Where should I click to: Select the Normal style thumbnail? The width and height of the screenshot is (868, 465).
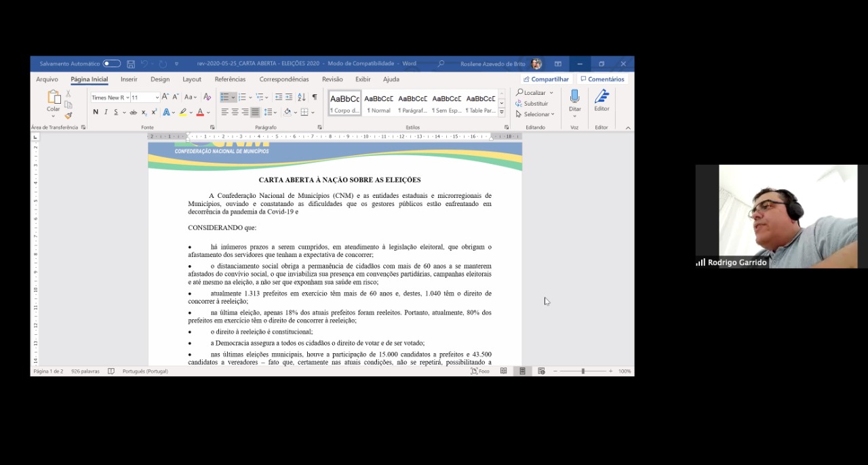pos(378,103)
